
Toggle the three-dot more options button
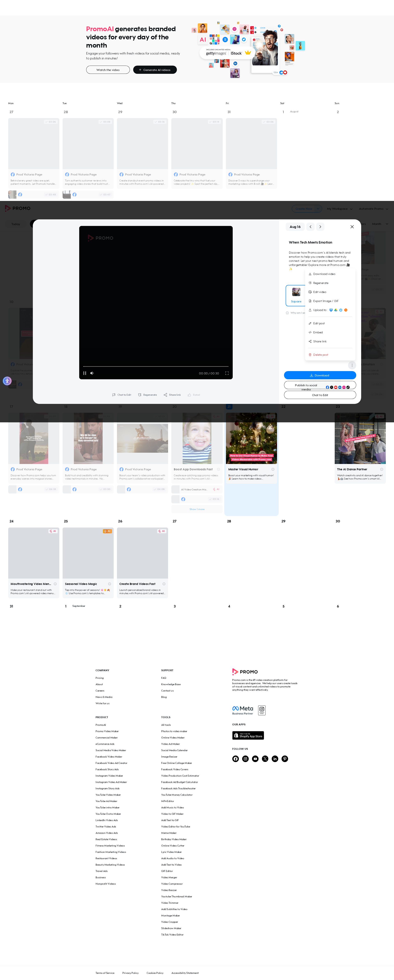click(352, 365)
